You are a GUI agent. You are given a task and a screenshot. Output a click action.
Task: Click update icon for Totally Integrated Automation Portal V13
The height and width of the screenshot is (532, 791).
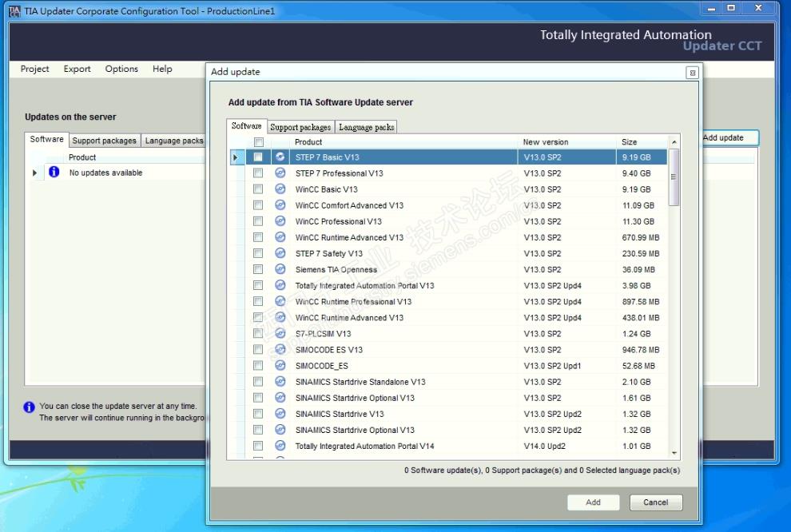tap(280, 285)
